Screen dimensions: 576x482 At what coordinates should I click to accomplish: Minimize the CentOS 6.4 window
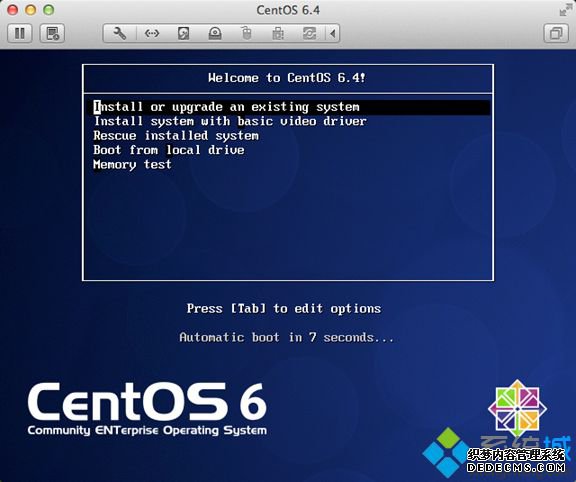31,10
